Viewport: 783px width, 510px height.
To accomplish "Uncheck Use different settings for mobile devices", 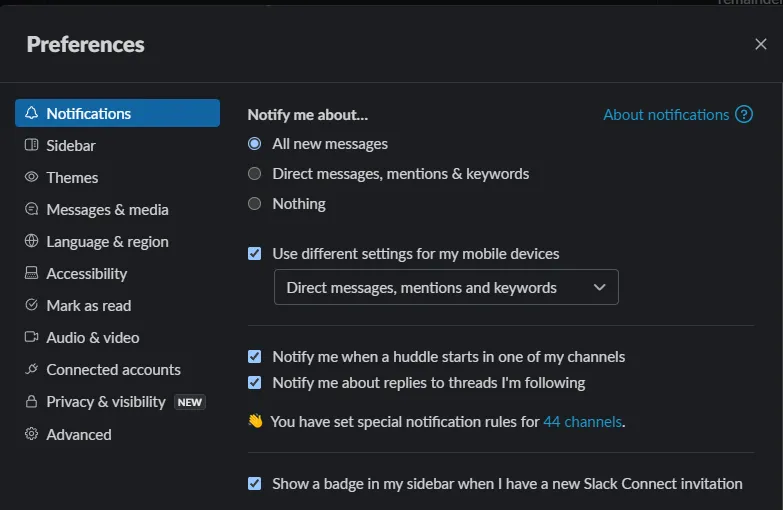I will point(255,254).
